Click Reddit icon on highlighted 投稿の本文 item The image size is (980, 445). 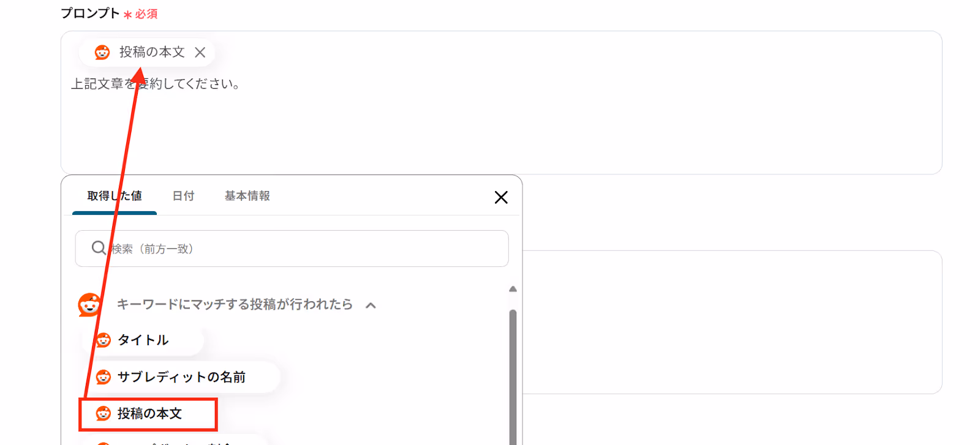[103, 414]
